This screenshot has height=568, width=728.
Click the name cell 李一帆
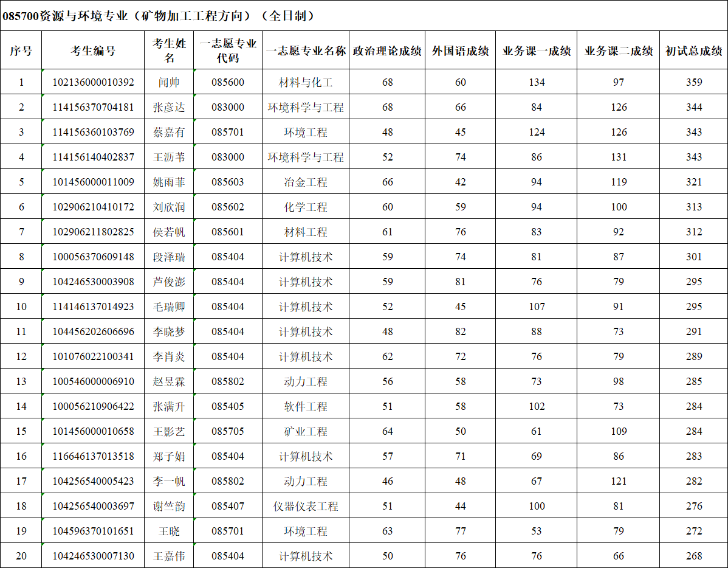[x=169, y=481]
